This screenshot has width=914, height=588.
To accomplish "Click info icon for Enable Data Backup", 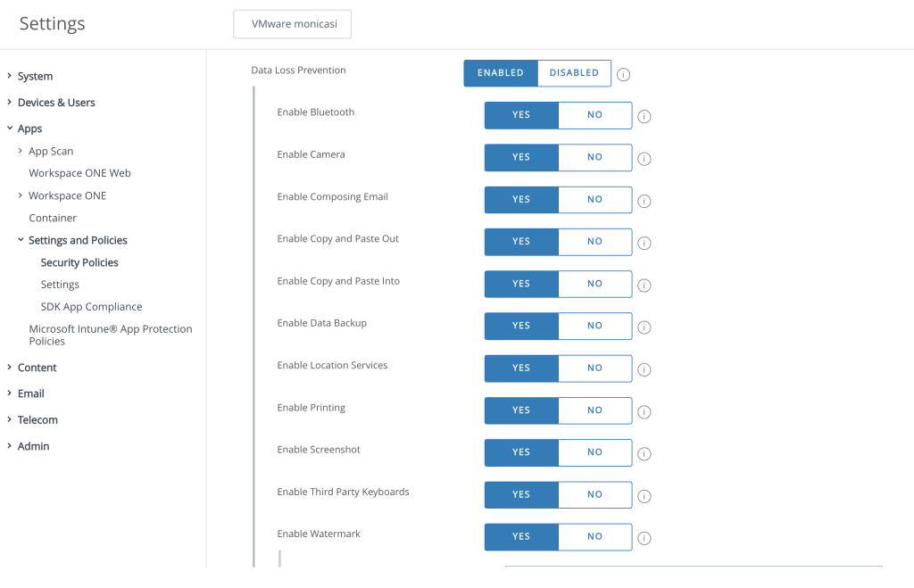I will 644,327.
